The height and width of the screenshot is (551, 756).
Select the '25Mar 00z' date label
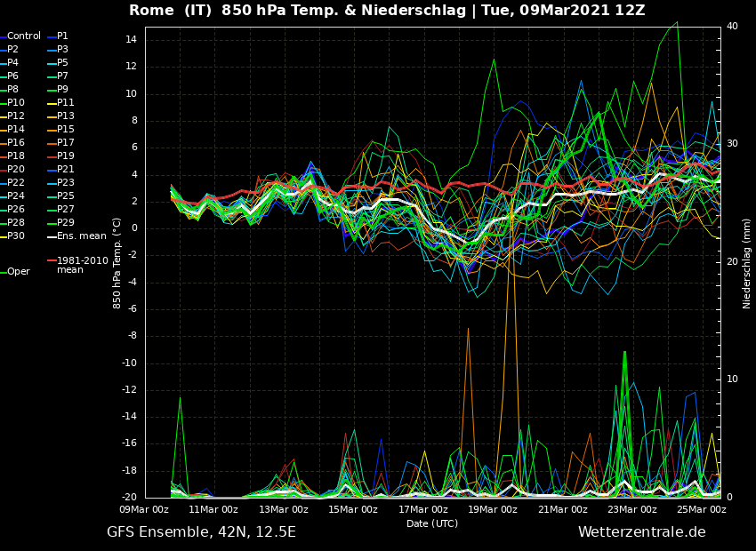tap(702, 509)
